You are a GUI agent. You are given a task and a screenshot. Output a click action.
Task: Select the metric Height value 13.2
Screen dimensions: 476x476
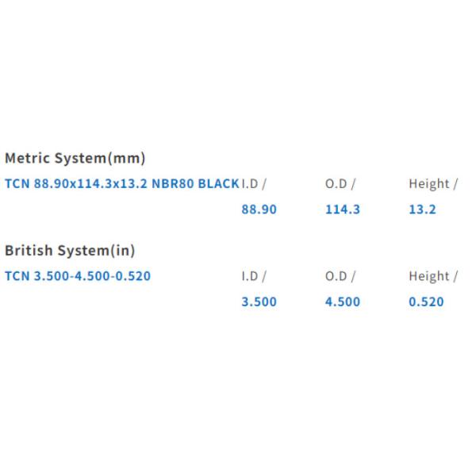click(x=422, y=209)
